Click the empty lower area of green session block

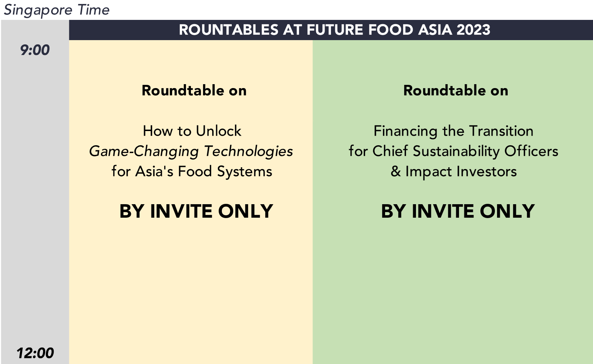tap(453, 291)
